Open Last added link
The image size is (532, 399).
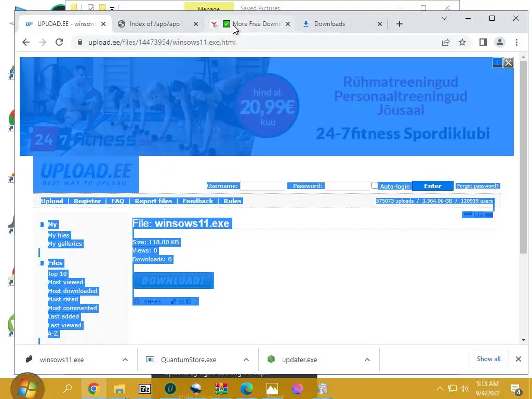63,316
